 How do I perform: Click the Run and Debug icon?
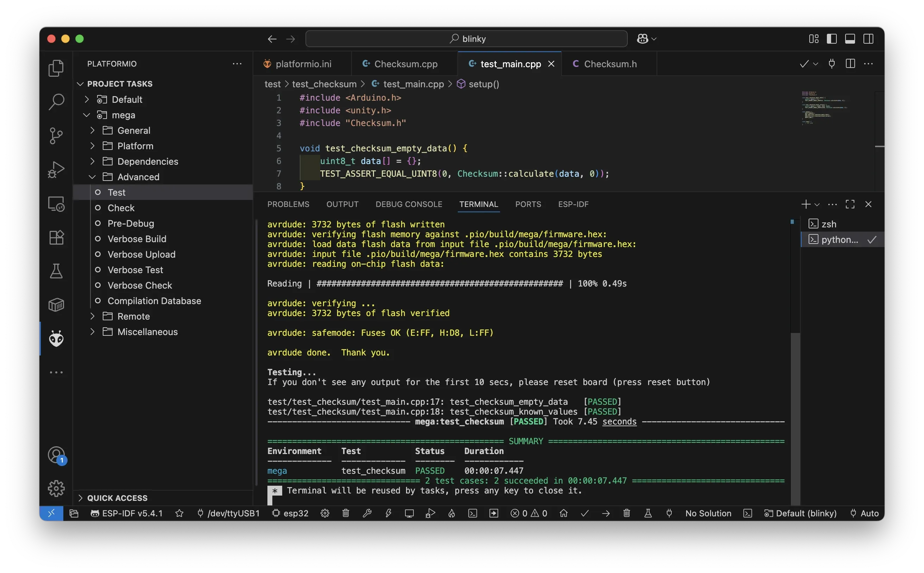[56, 169]
